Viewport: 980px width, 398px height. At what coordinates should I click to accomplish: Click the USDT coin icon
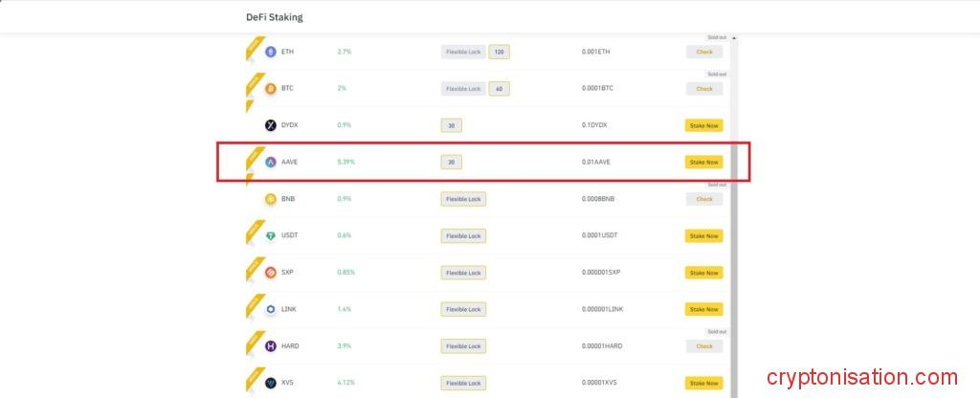[x=271, y=236]
